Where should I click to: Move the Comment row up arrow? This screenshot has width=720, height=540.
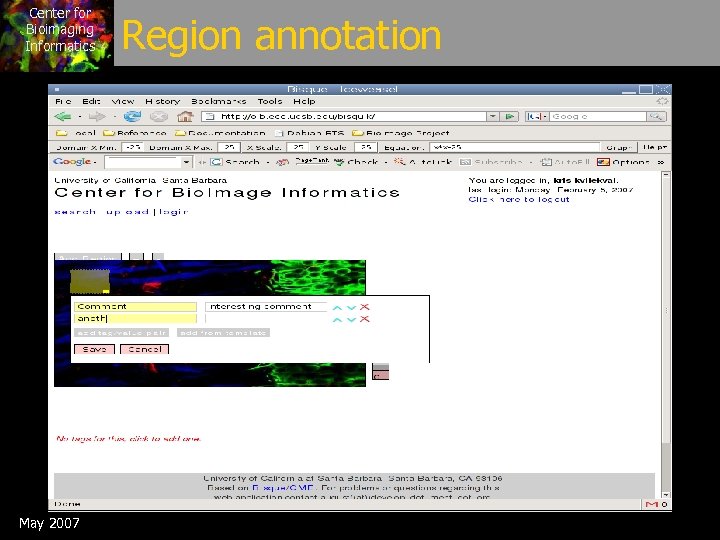point(337,307)
